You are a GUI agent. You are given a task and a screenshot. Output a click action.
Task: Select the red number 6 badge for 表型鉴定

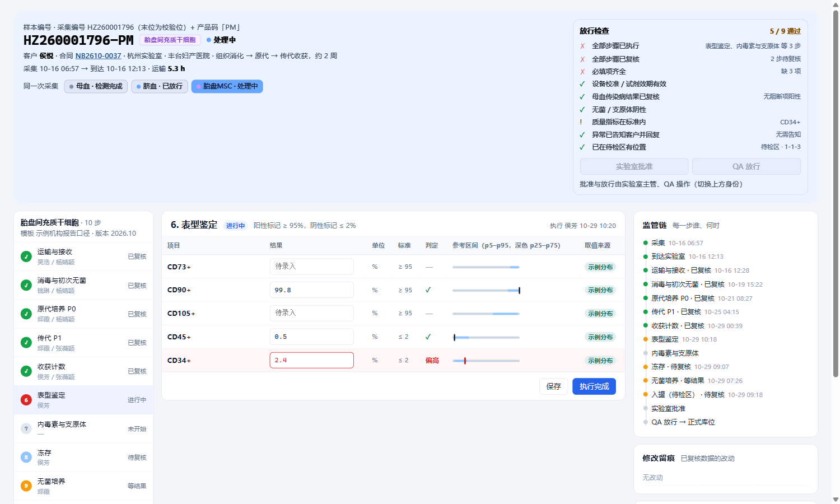[x=26, y=400]
